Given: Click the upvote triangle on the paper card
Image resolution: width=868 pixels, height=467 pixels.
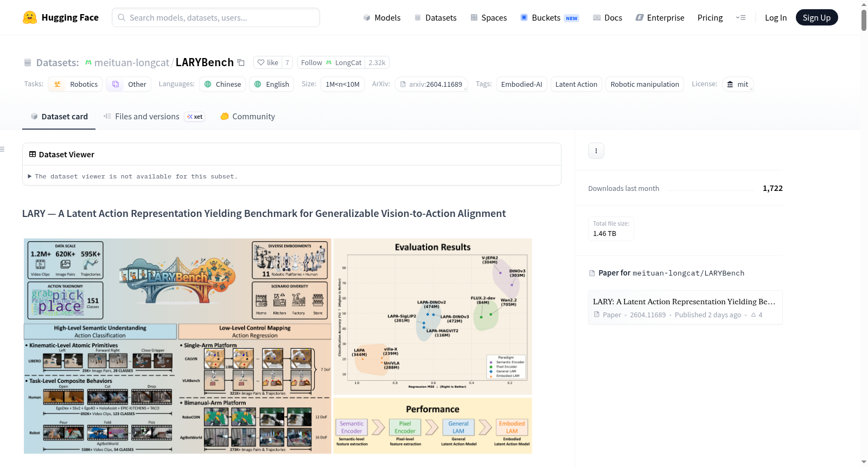Looking at the screenshot, I should (754, 315).
